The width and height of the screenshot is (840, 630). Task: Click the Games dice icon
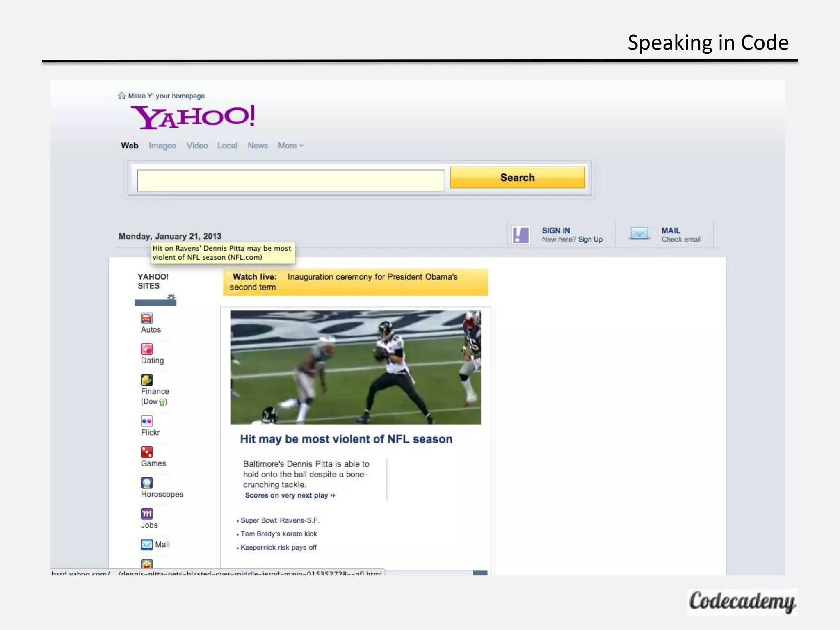pyautogui.click(x=147, y=452)
